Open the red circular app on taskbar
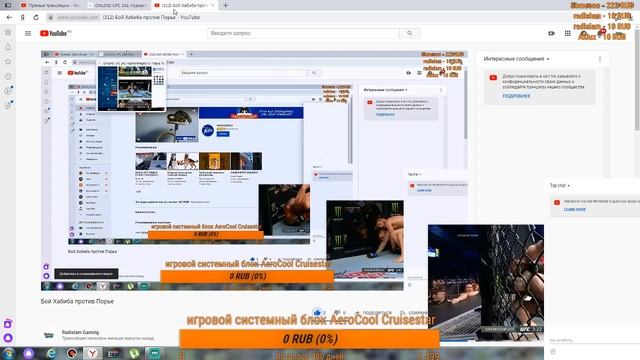Screen dimensions: 640x360 click(x=72, y=353)
